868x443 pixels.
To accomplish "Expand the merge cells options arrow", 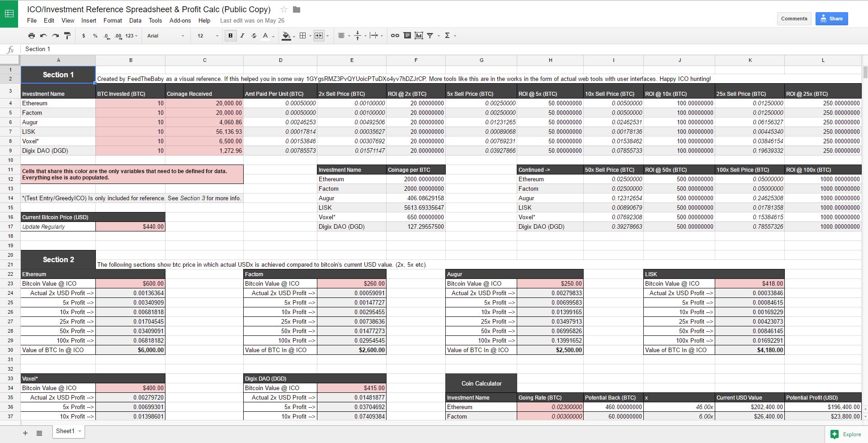I will coord(327,36).
